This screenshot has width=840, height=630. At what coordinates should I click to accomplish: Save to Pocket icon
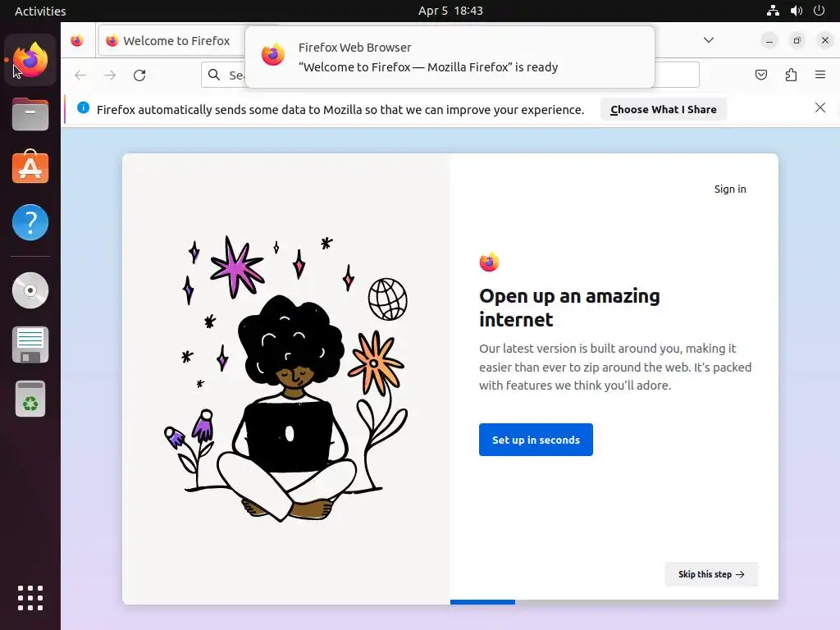[761, 75]
